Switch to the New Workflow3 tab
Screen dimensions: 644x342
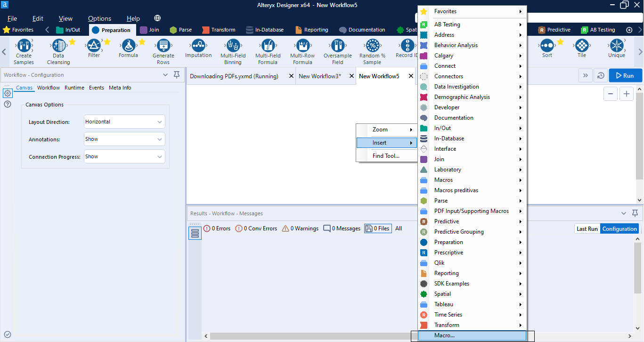(x=319, y=76)
